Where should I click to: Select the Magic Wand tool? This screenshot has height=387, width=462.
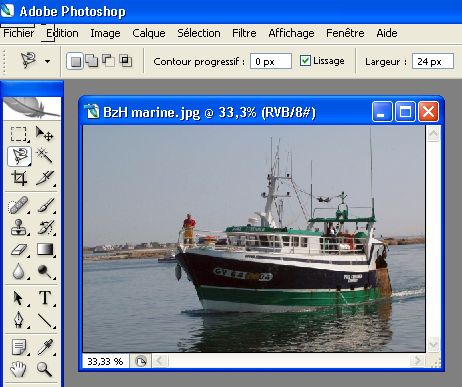pyautogui.click(x=44, y=156)
